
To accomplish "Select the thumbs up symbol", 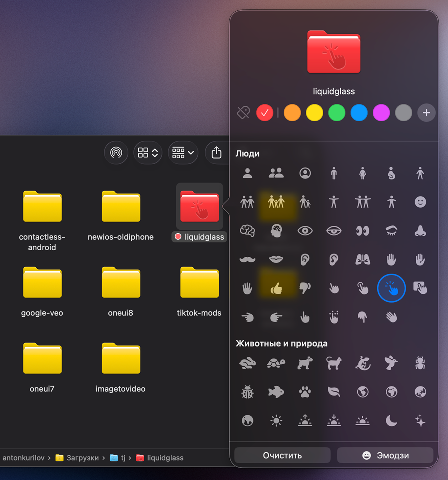I will point(276,288).
